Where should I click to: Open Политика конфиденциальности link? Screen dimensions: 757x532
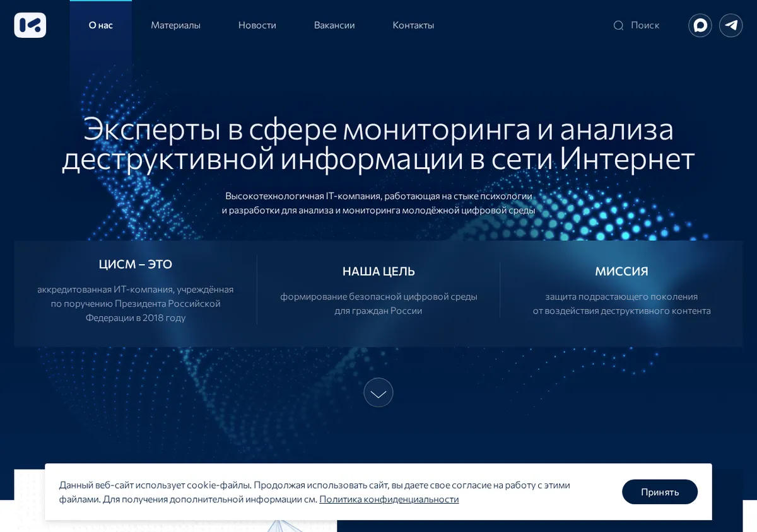pyautogui.click(x=389, y=499)
